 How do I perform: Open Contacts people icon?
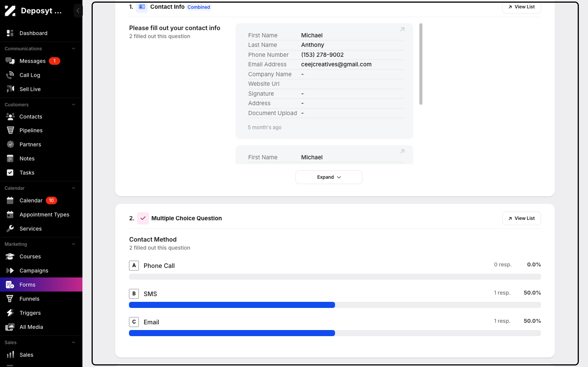[x=10, y=117]
